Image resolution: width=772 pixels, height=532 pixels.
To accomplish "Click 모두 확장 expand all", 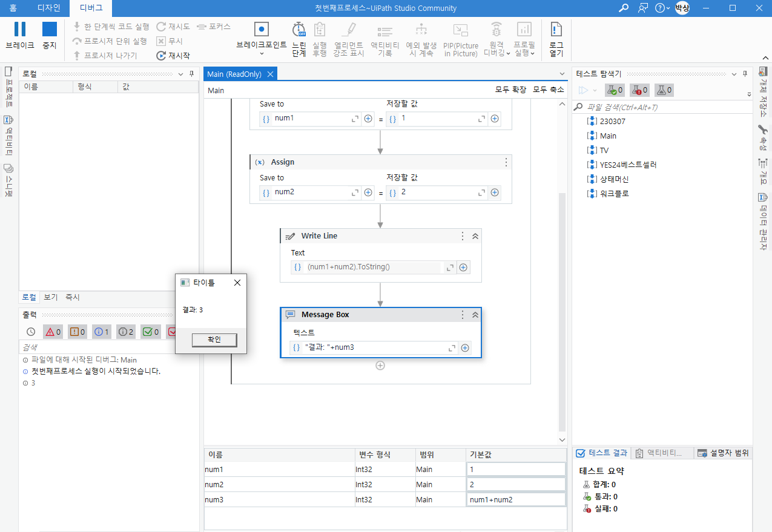I will [510, 90].
